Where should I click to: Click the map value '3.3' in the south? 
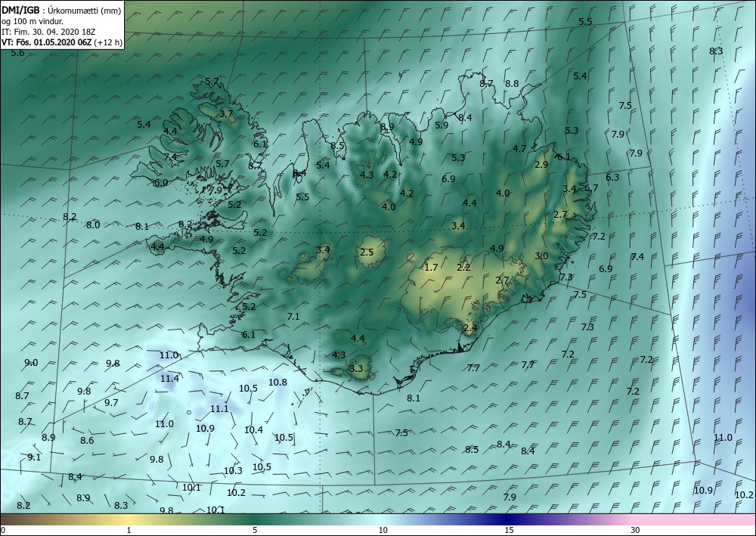click(356, 369)
